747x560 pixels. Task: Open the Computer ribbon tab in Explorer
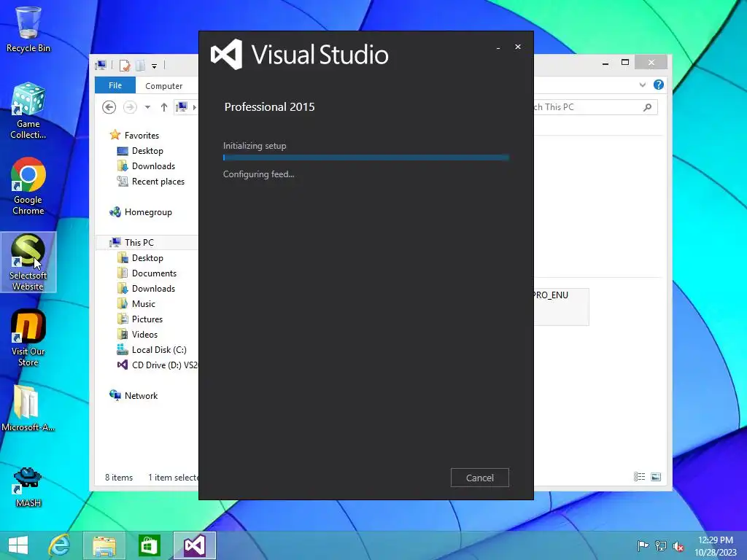tap(164, 86)
